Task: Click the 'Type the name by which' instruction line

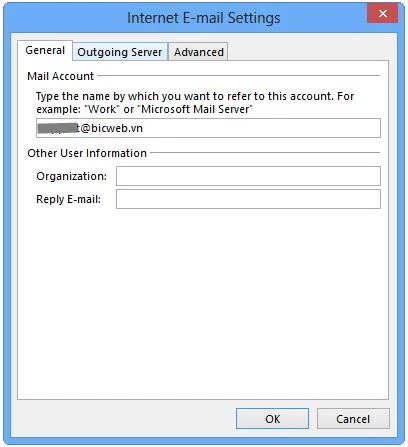Action: pyautogui.click(x=195, y=96)
